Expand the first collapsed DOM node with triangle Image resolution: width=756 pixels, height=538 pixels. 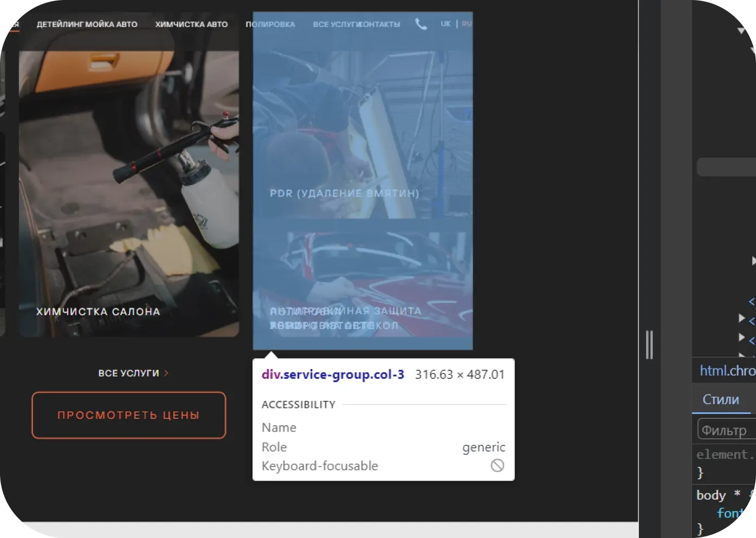point(753,261)
